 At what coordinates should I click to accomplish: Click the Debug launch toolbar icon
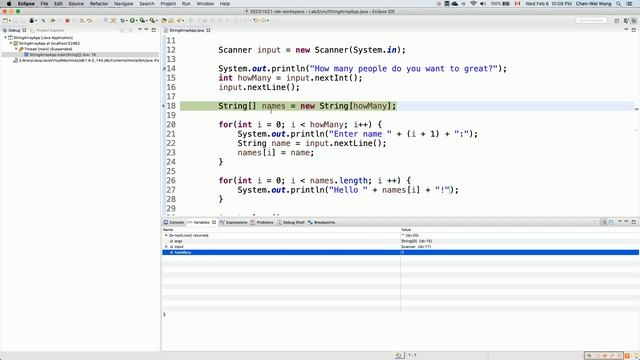122,20
